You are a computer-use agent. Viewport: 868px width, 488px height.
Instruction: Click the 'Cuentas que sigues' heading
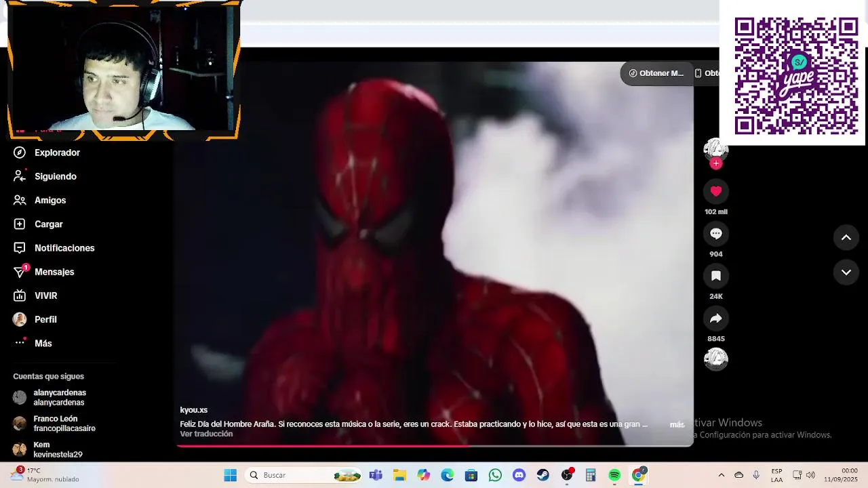49,376
